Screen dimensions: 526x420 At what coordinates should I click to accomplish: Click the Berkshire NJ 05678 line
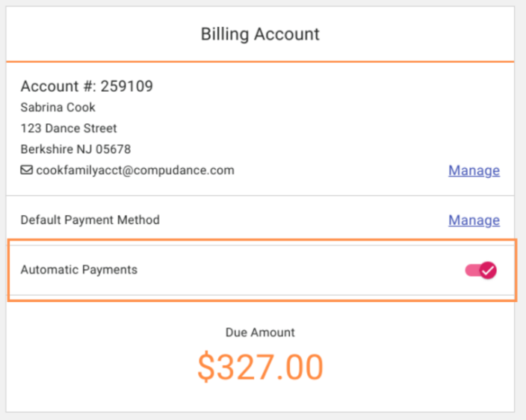[x=75, y=149]
